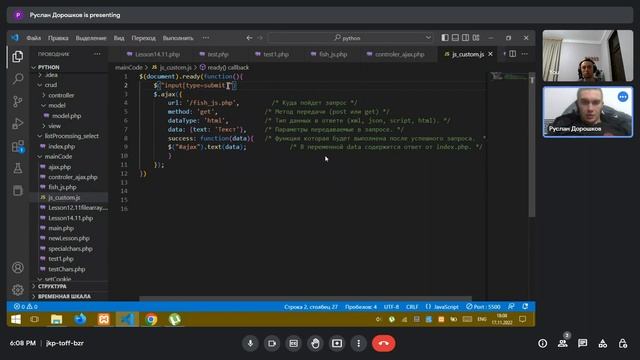Open specialchars.php in the explorer
The image size is (640, 360).
[70, 249]
